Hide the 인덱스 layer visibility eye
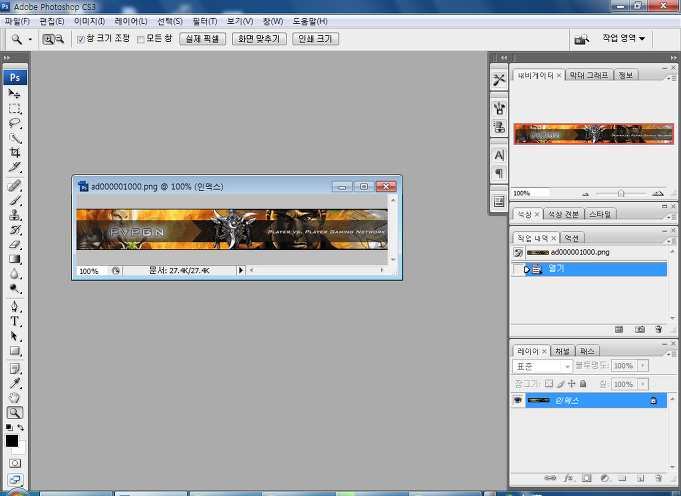681x496 pixels. (x=517, y=400)
